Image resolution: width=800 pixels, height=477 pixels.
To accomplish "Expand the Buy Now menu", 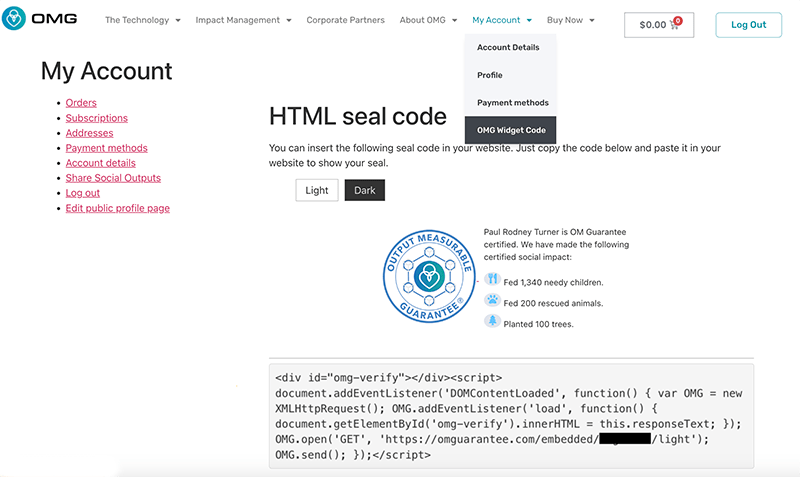I will 571,20.
